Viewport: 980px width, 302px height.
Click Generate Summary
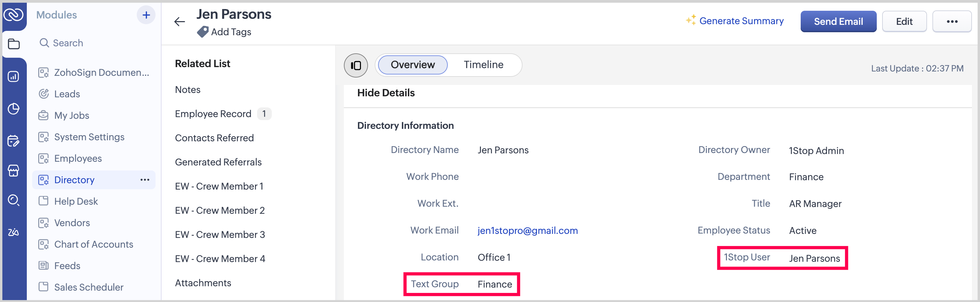[741, 21]
